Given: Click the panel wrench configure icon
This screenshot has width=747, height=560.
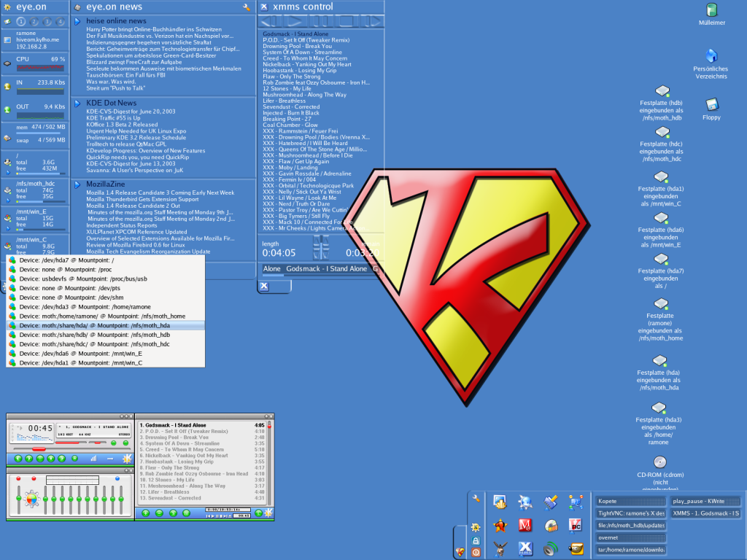Looking at the screenshot, I should coord(476,498).
